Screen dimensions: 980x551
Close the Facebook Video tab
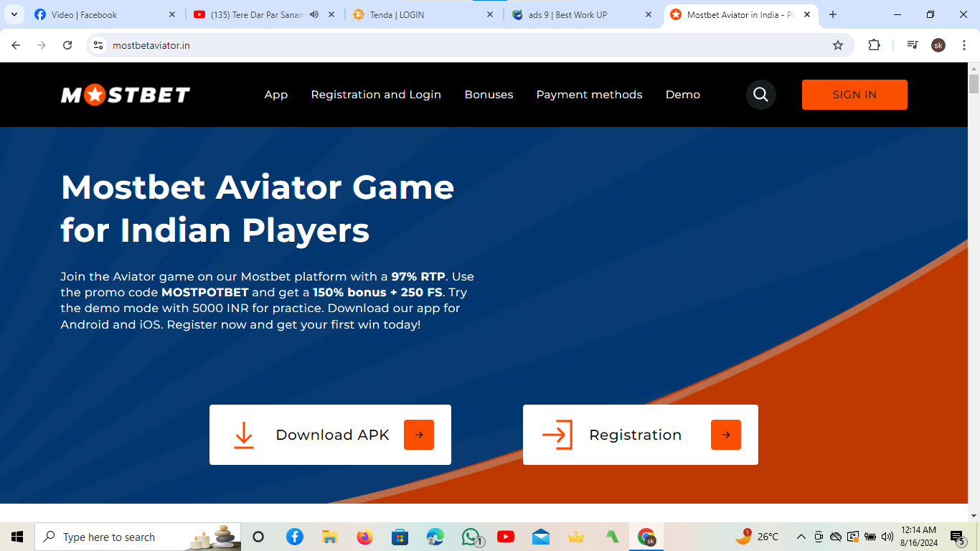click(171, 14)
